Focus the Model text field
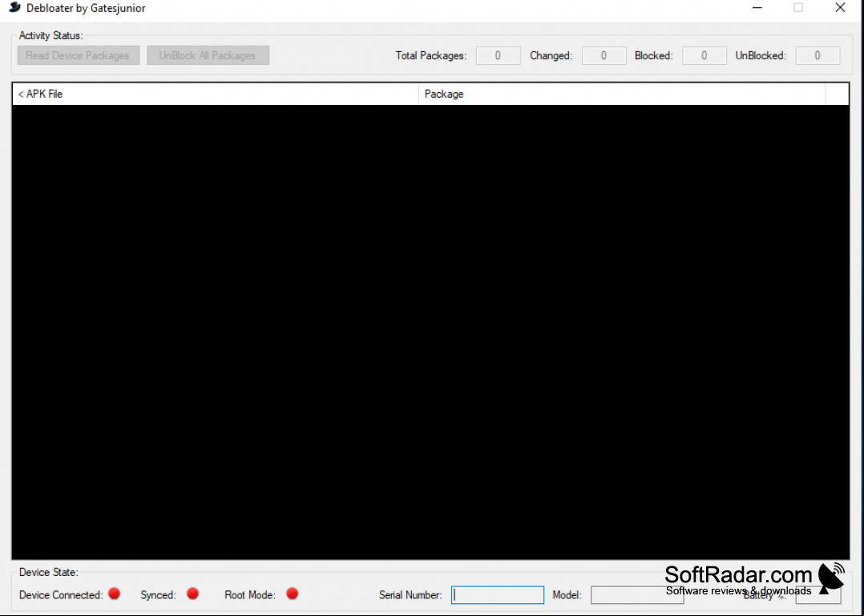Image resolution: width=864 pixels, height=616 pixels. pos(637,594)
